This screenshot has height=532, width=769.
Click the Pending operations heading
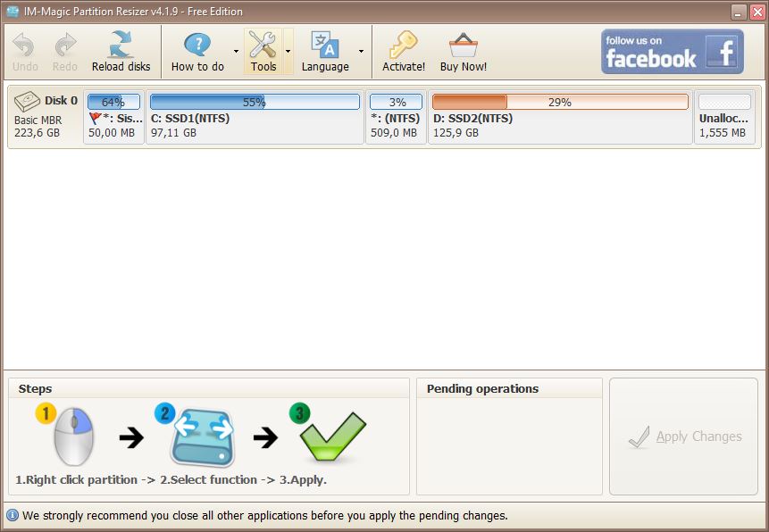482,389
